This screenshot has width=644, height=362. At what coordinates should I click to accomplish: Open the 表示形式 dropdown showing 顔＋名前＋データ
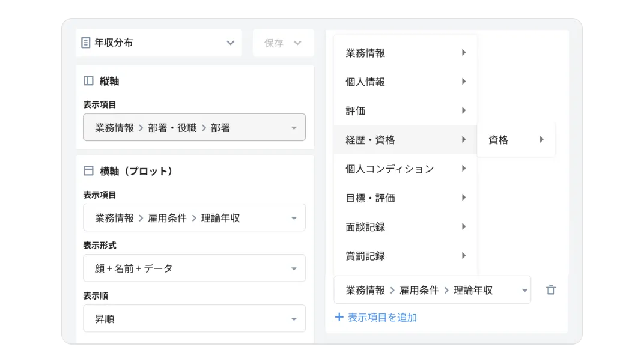[x=194, y=268]
